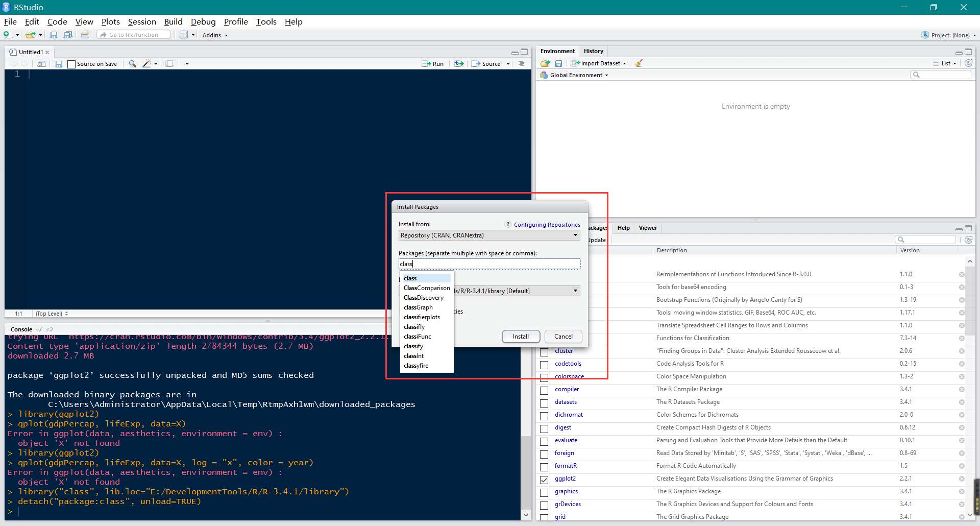Open the Global Environment dropdown
Image resolution: width=980 pixels, height=526 pixels.
pos(575,75)
